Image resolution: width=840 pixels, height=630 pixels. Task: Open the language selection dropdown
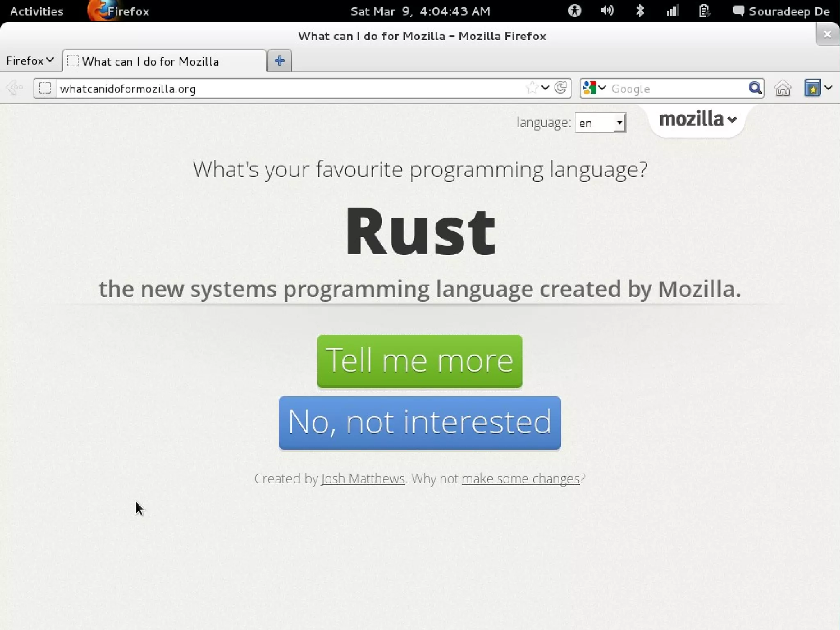(600, 123)
